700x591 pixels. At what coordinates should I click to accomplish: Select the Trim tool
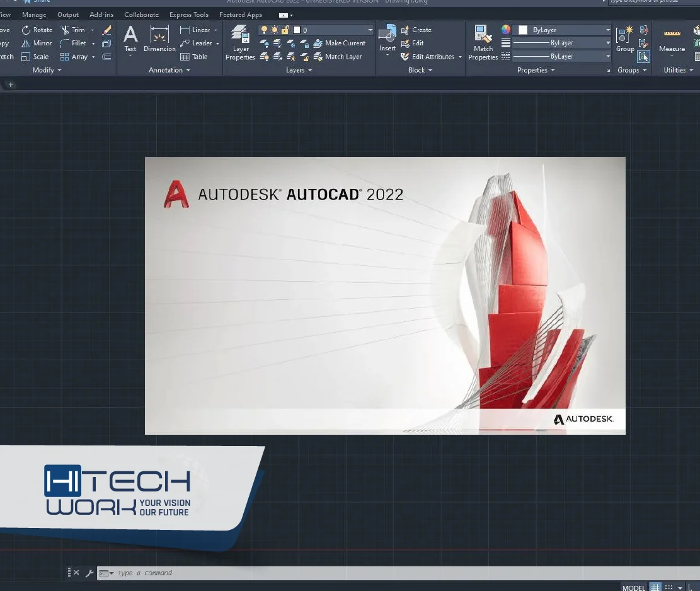73,30
